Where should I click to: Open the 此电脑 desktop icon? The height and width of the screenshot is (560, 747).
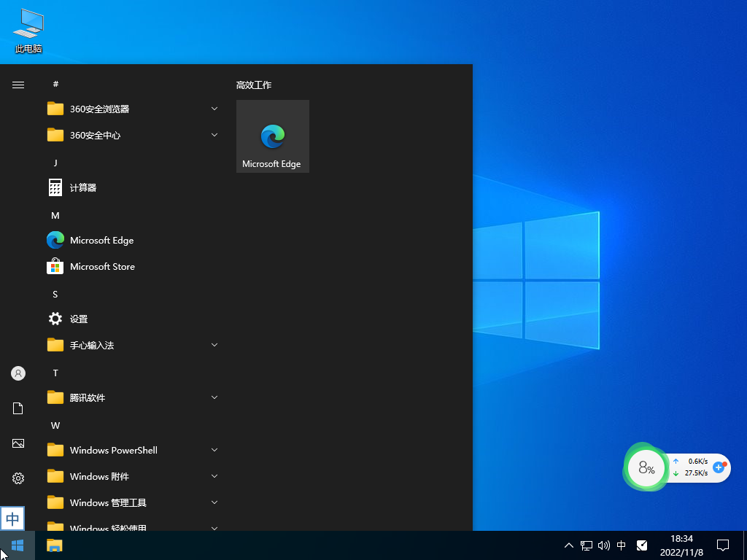(28, 31)
